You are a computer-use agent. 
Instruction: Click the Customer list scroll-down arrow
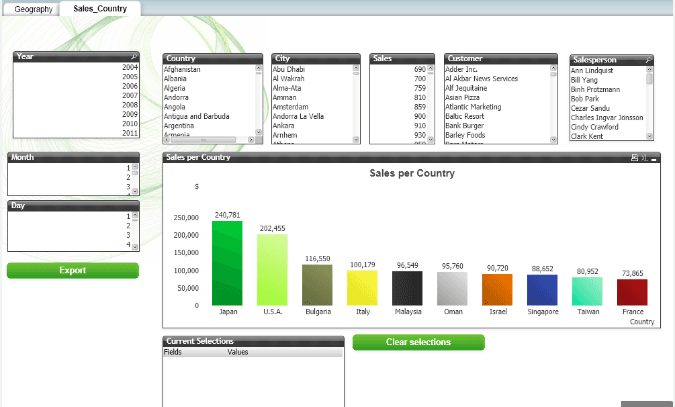(x=553, y=140)
